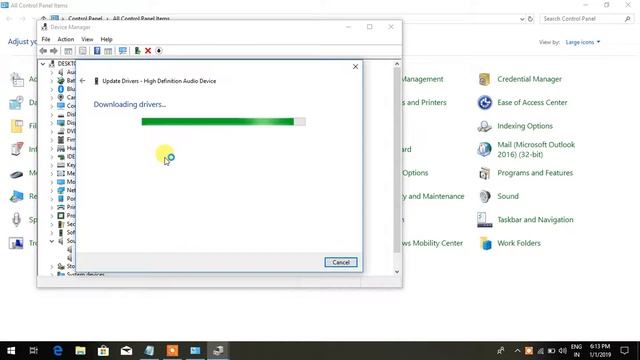The height and width of the screenshot is (360, 640).
Task: Click the back arrow in Update Drivers dialog
Action: pyautogui.click(x=82, y=81)
